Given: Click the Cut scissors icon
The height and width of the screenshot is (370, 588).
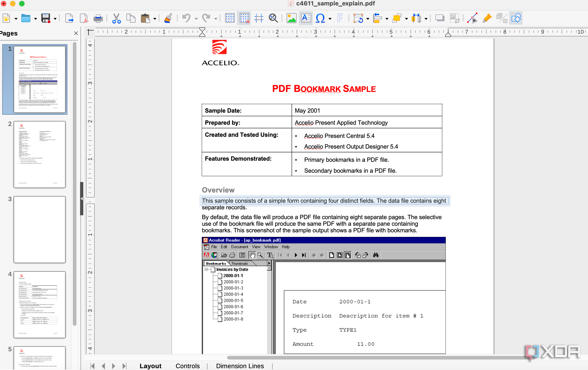Looking at the screenshot, I should coord(117,18).
